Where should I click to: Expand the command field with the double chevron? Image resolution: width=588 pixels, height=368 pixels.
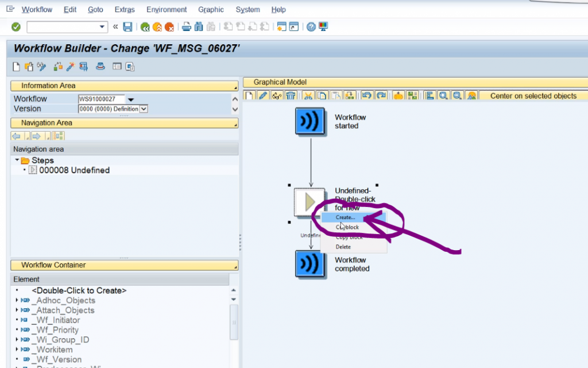point(115,26)
